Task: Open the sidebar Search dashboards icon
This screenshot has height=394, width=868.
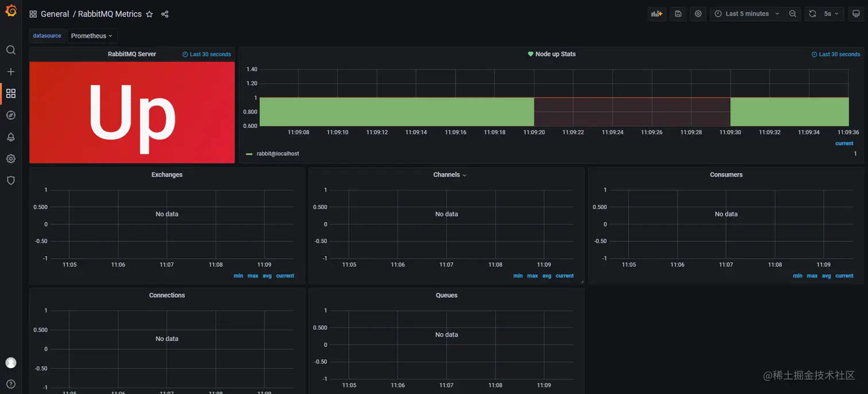Action: (x=11, y=50)
